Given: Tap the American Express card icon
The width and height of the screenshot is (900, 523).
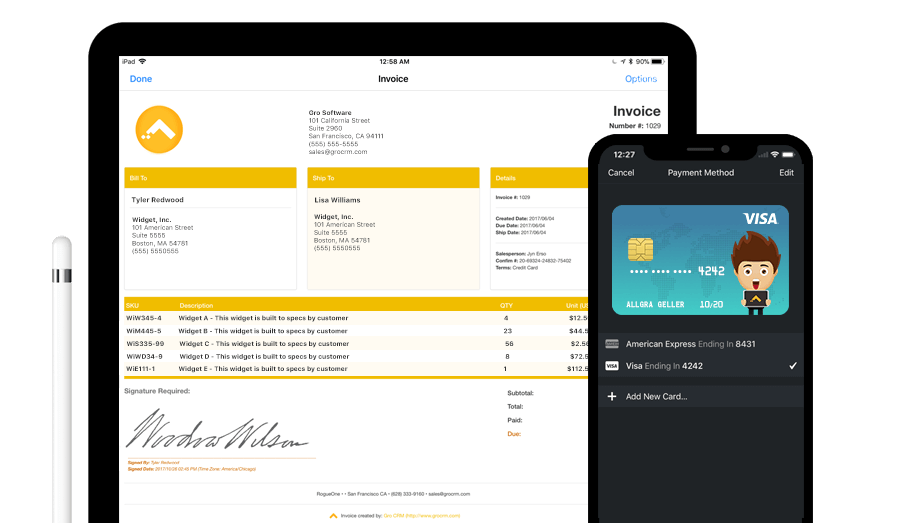Looking at the screenshot, I should (x=612, y=344).
